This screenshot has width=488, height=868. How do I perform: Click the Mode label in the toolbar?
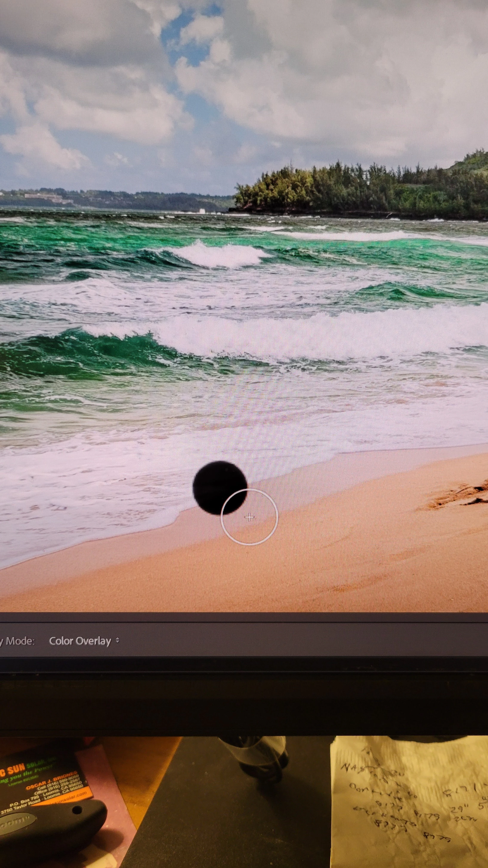coord(20,641)
